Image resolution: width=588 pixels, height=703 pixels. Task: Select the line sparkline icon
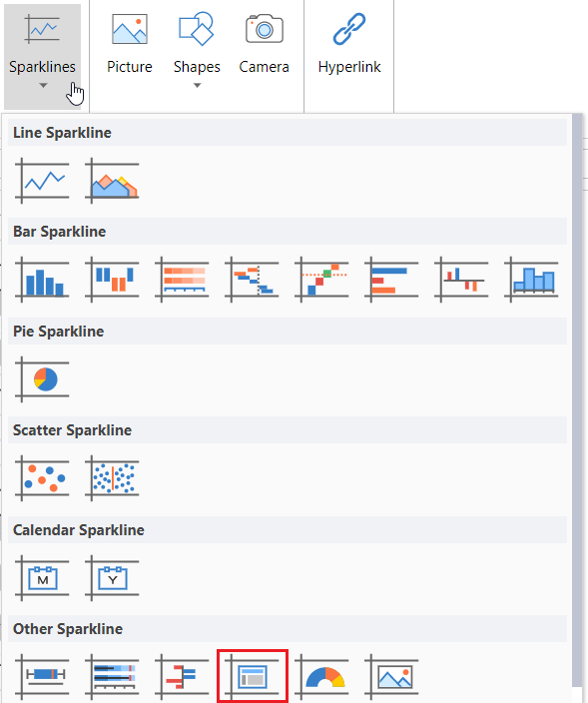coord(42,180)
